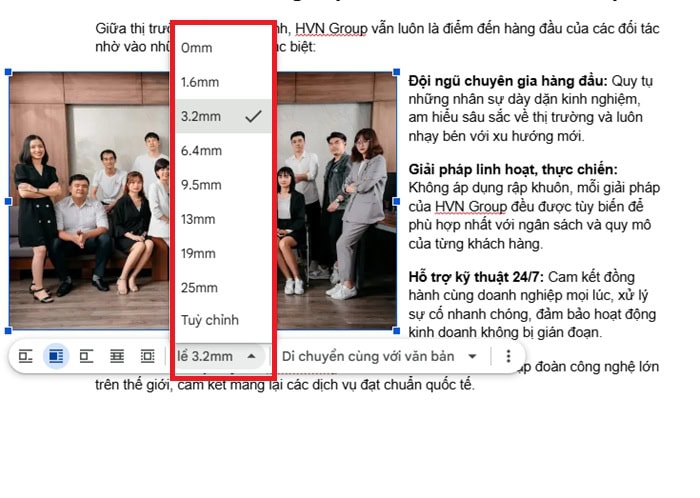The width and height of the screenshot is (700, 498).
Task: Click the heading Giải pháp linh hoạt, thực chiến:
Action: pyautogui.click(x=513, y=170)
